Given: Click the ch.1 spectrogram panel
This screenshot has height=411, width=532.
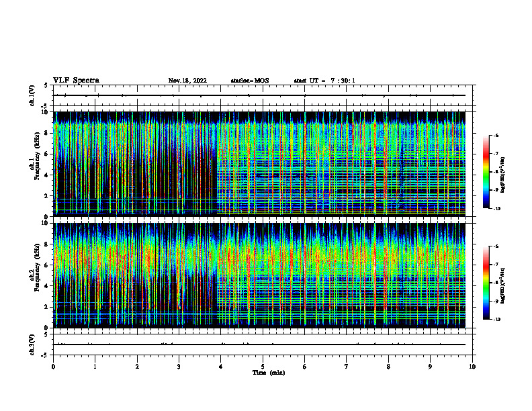Looking at the screenshot, I should click(259, 164).
